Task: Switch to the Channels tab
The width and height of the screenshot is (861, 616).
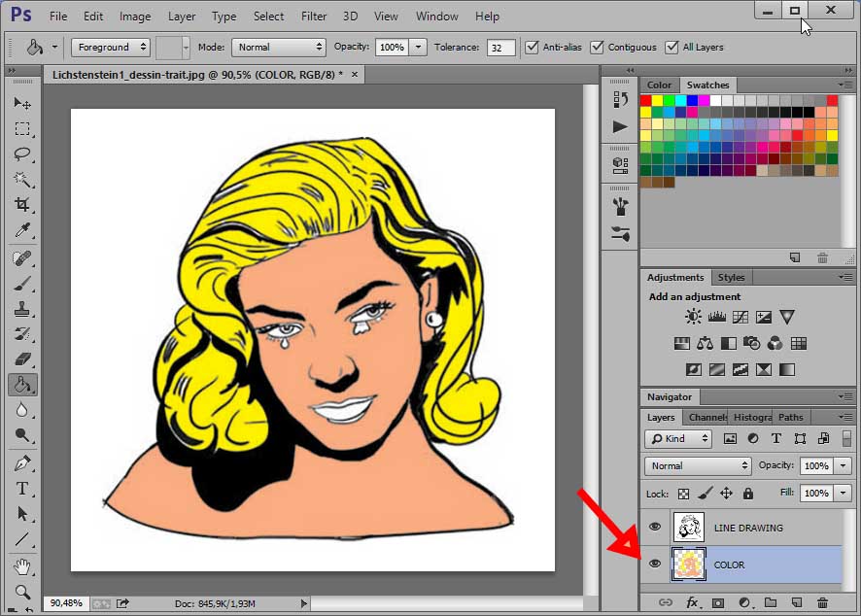Action: pyautogui.click(x=706, y=417)
